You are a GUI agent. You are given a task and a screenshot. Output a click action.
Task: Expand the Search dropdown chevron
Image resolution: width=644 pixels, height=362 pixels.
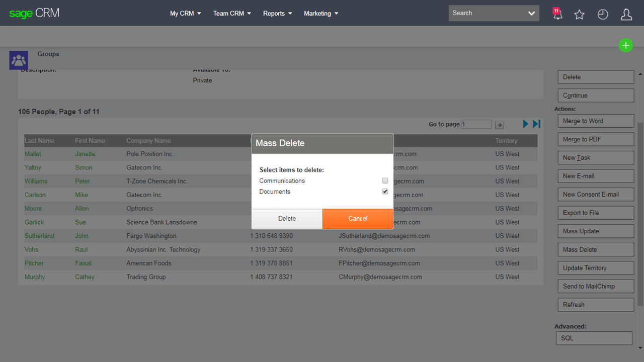531,13
